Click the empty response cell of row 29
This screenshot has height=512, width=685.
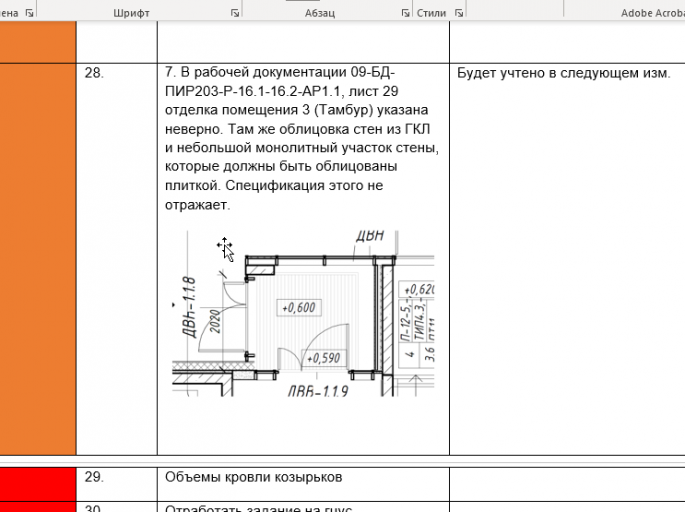coord(567,484)
